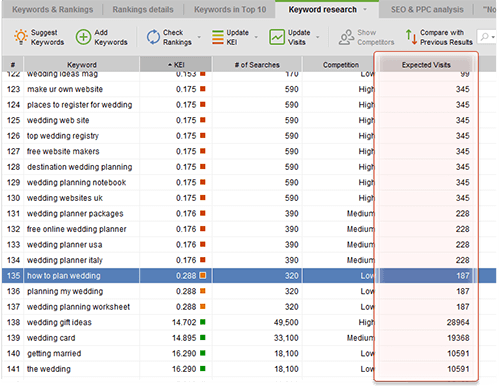Click the Compare with Previous Results label
The height and width of the screenshot is (386, 500).
pyautogui.click(x=446, y=37)
